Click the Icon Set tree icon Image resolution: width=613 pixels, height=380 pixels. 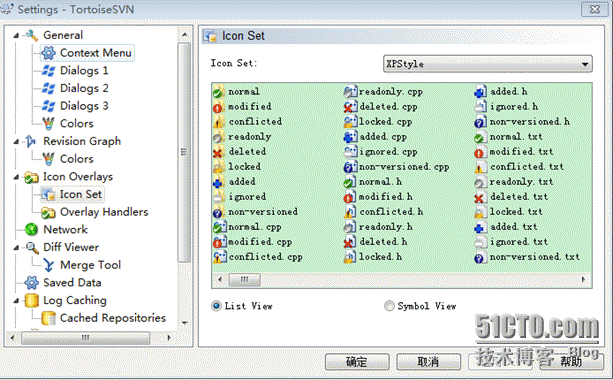48,194
